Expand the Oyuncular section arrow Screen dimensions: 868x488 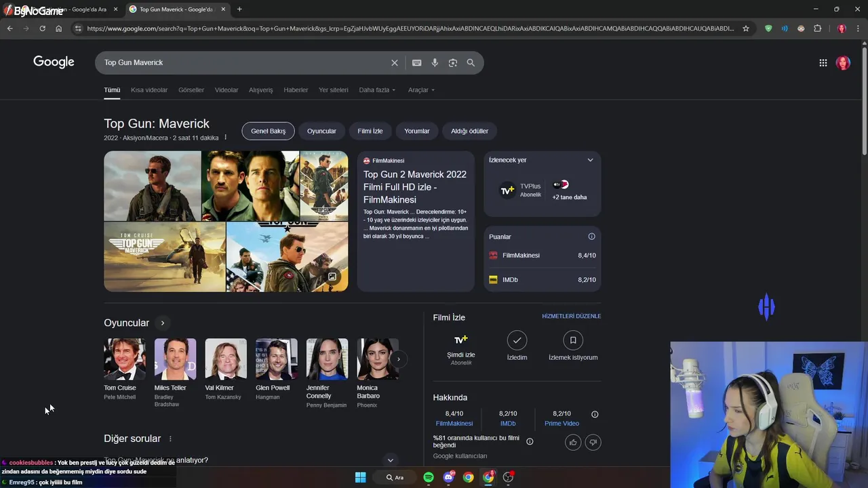163,323
